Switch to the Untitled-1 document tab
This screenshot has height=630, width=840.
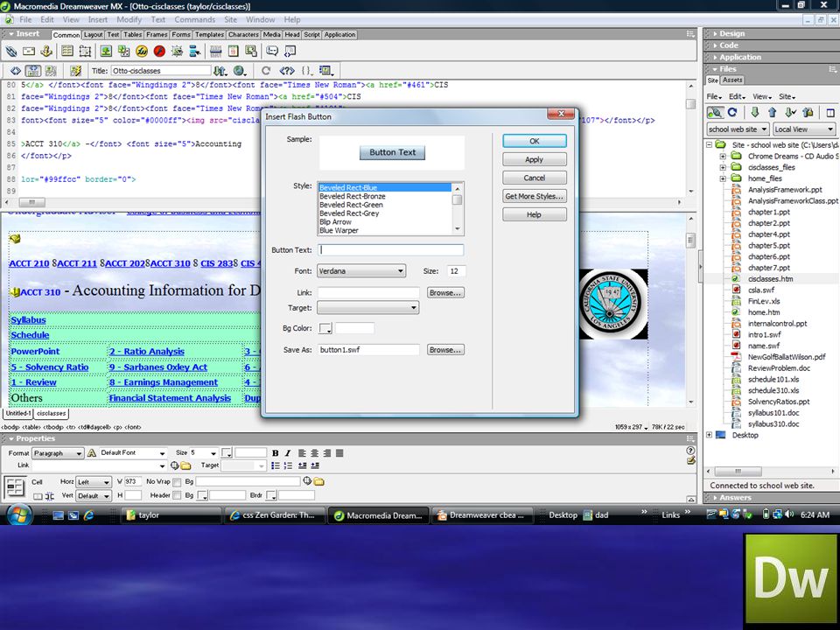point(18,414)
